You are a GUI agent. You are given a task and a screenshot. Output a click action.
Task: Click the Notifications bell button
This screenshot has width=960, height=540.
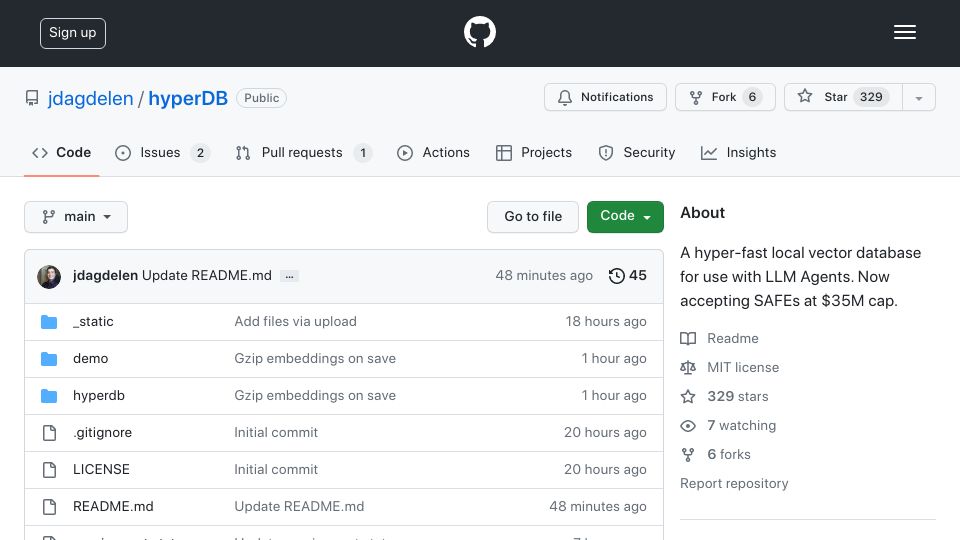coord(605,97)
